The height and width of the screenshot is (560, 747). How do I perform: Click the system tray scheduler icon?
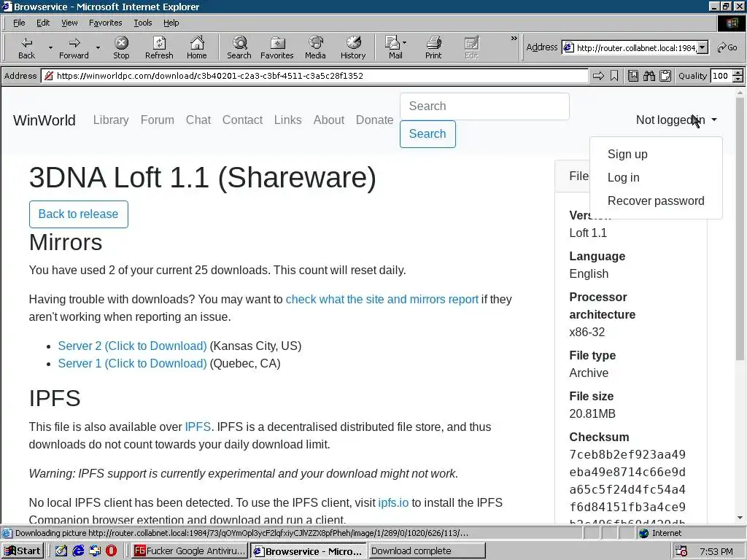pyautogui.click(x=681, y=551)
